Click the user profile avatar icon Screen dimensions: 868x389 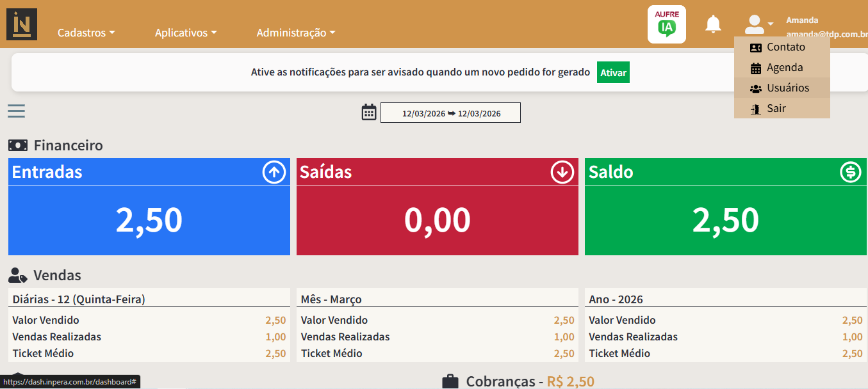click(x=755, y=24)
